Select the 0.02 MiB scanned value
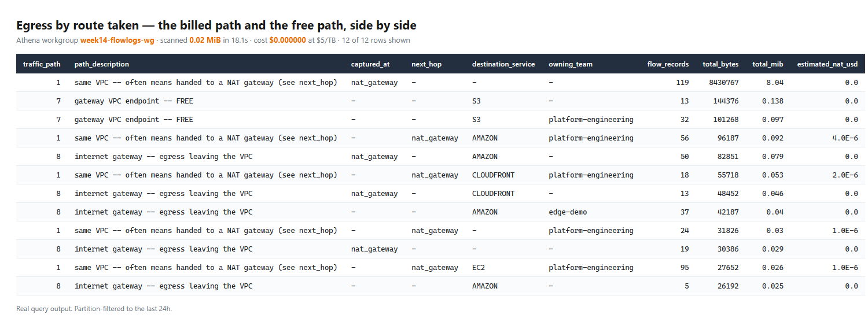The image size is (868, 329). click(205, 40)
